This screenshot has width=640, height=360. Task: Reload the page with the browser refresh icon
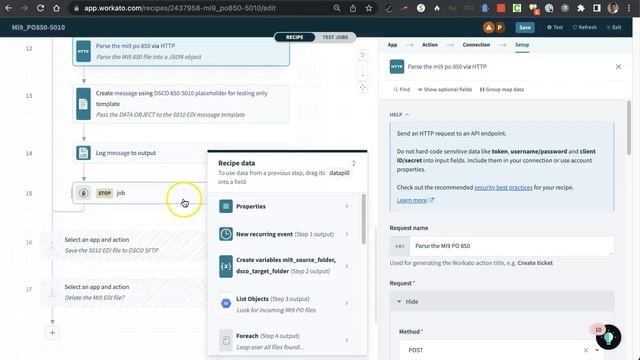point(40,8)
